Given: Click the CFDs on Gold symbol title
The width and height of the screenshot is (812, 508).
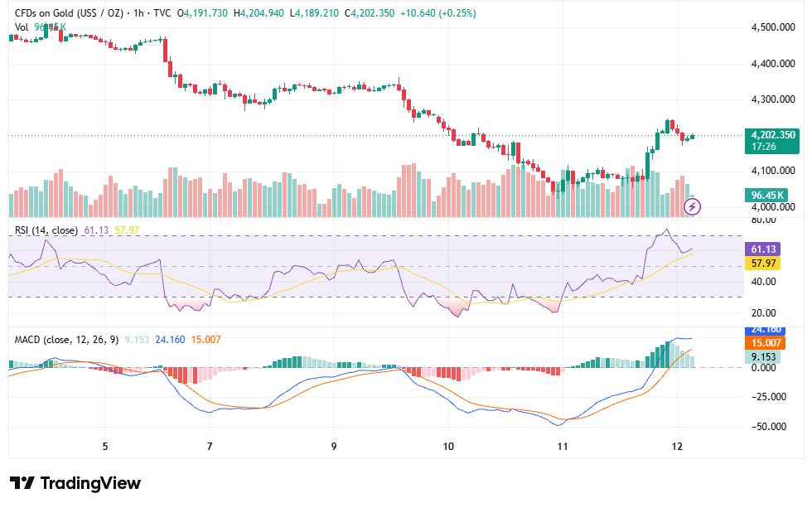Looking at the screenshot, I should [70, 13].
